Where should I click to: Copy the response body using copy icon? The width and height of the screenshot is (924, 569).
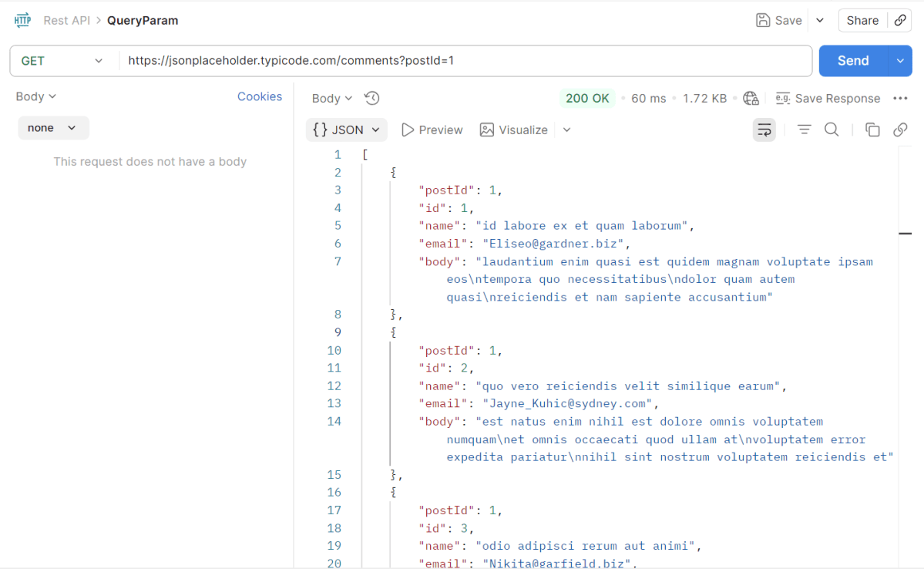tap(872, 130)
